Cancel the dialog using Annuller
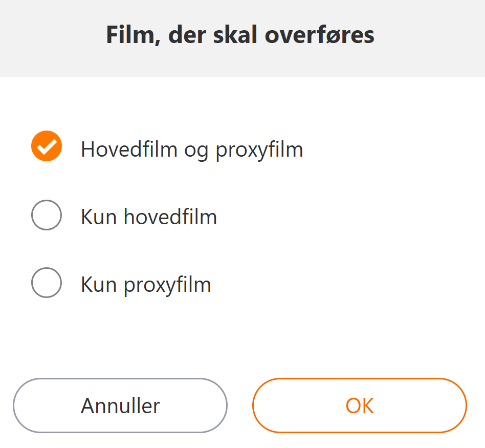The image size is (485, 448). [x=120, y=406]
